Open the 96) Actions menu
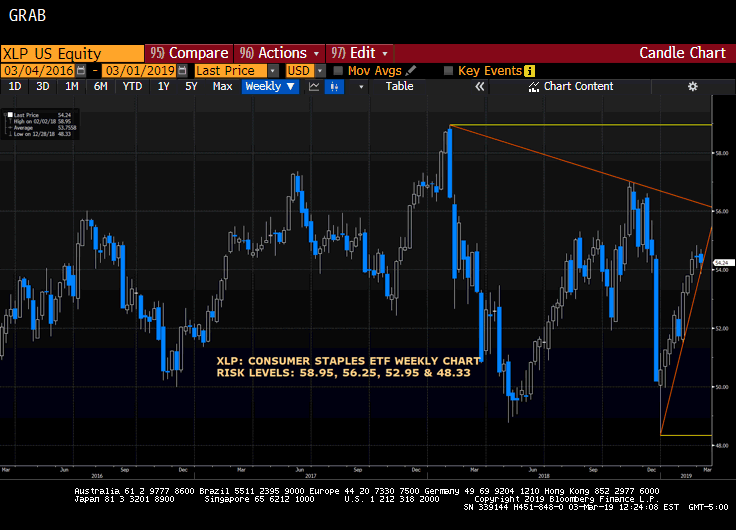The width and height of the screenshot is (736, 530). (279, 53)
